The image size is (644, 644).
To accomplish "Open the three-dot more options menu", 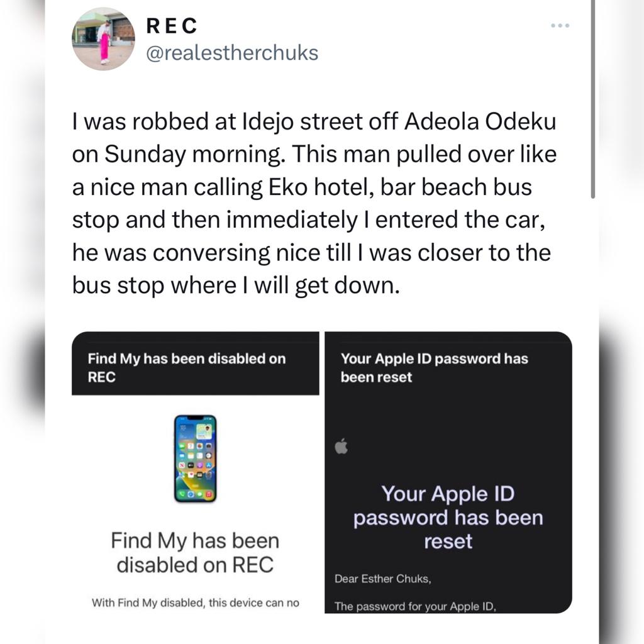I will pyautogui.click(x=559, y=26).
